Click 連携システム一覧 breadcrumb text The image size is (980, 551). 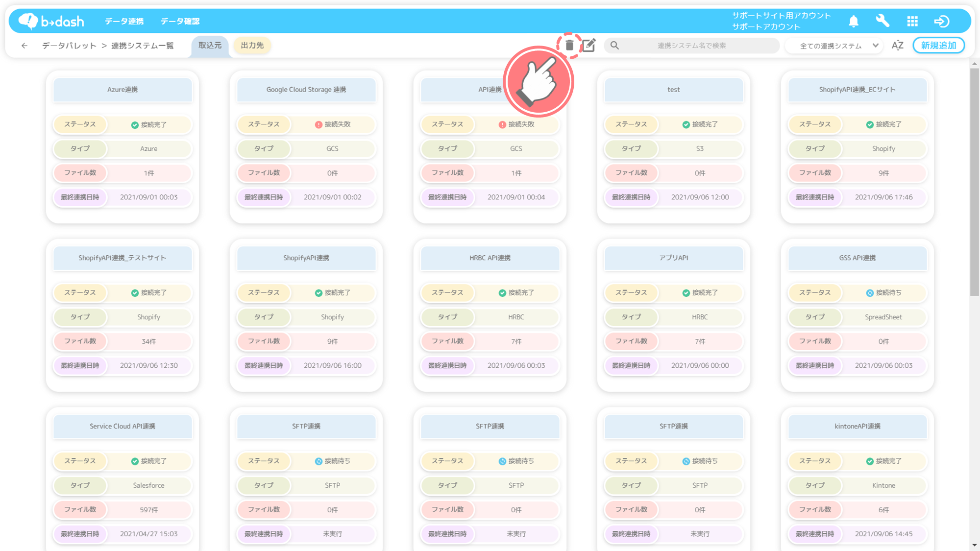[143, 46]
